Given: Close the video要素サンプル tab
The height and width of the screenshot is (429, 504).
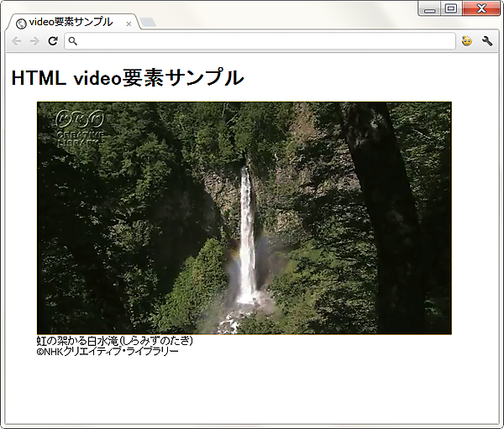Looking at the screenshot, I should coord(129,24).
